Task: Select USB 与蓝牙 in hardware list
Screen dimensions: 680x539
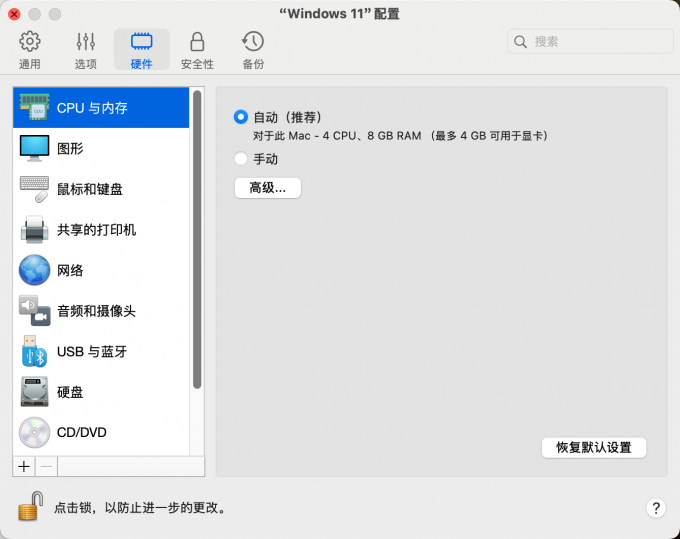Action: 101,351
